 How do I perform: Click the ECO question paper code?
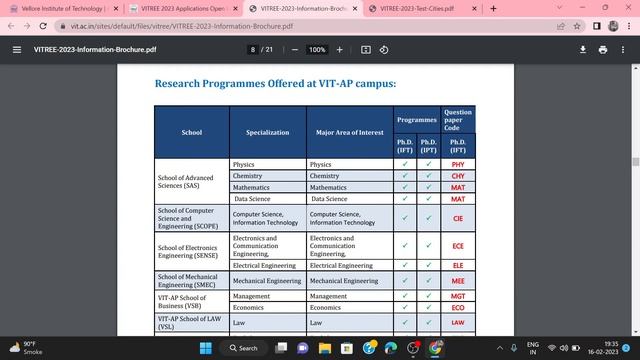[458, 308]
